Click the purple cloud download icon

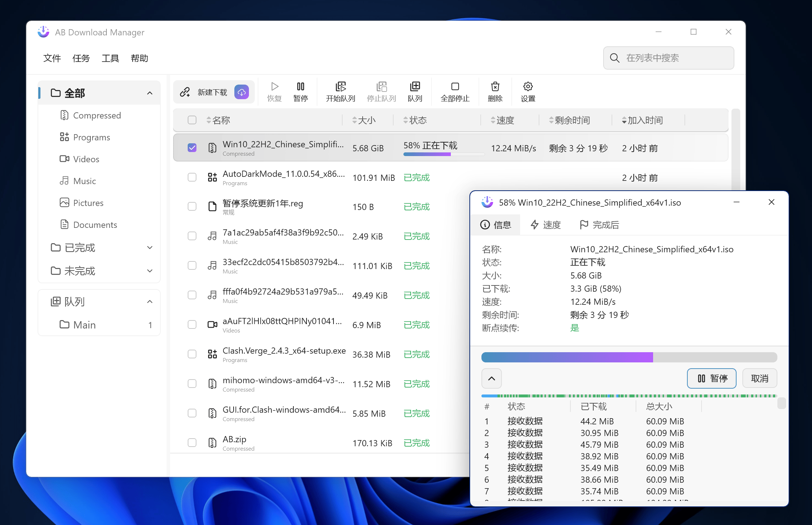click(242, 92)
